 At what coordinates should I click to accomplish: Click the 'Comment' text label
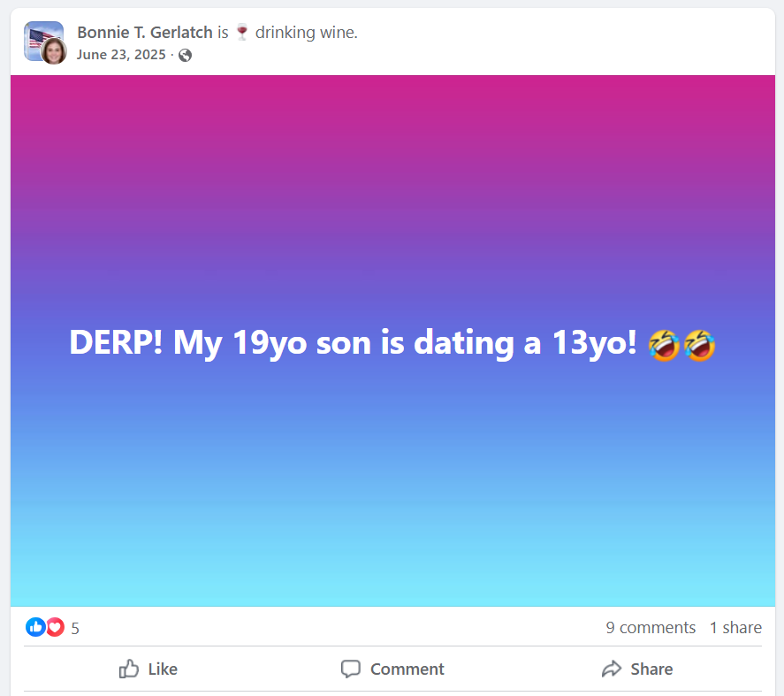407,669
